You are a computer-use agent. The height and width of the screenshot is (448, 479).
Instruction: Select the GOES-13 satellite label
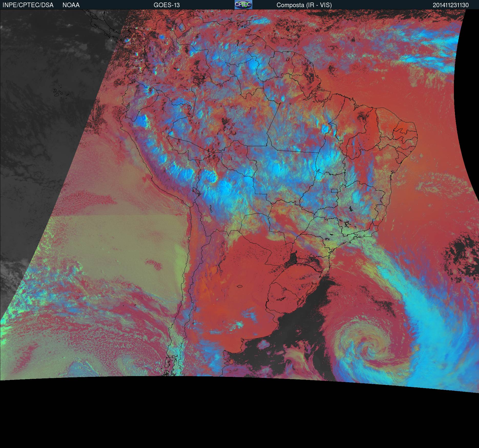(x=166, y=5)
